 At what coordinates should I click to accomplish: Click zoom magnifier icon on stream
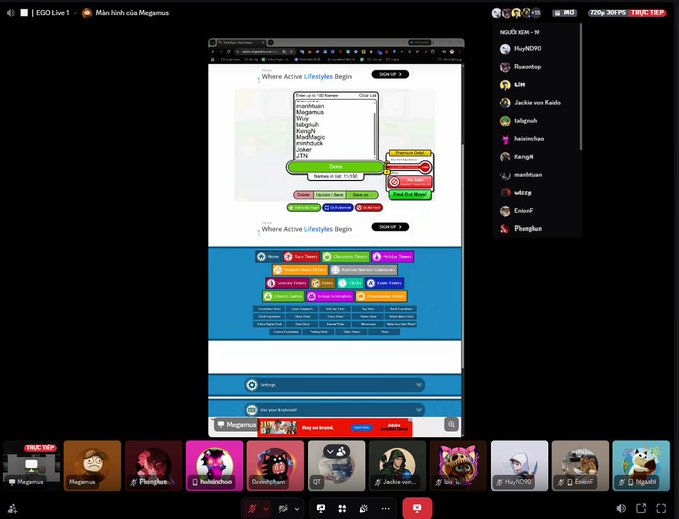[x=451, y=425]
